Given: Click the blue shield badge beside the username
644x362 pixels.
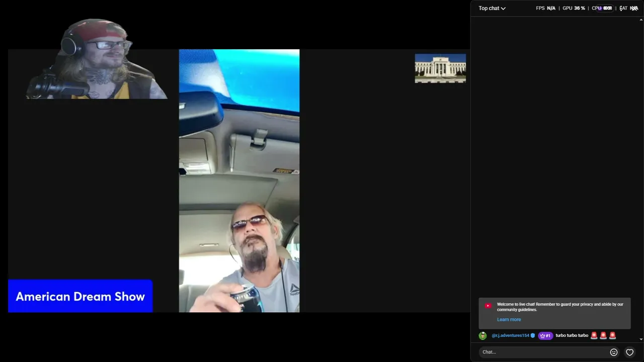Looking at the screenshot, I should tap(533, 335).
